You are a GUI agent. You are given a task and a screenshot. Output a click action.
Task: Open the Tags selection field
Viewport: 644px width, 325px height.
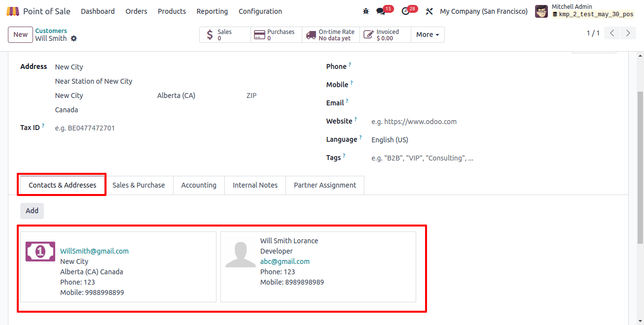(493, 158)
